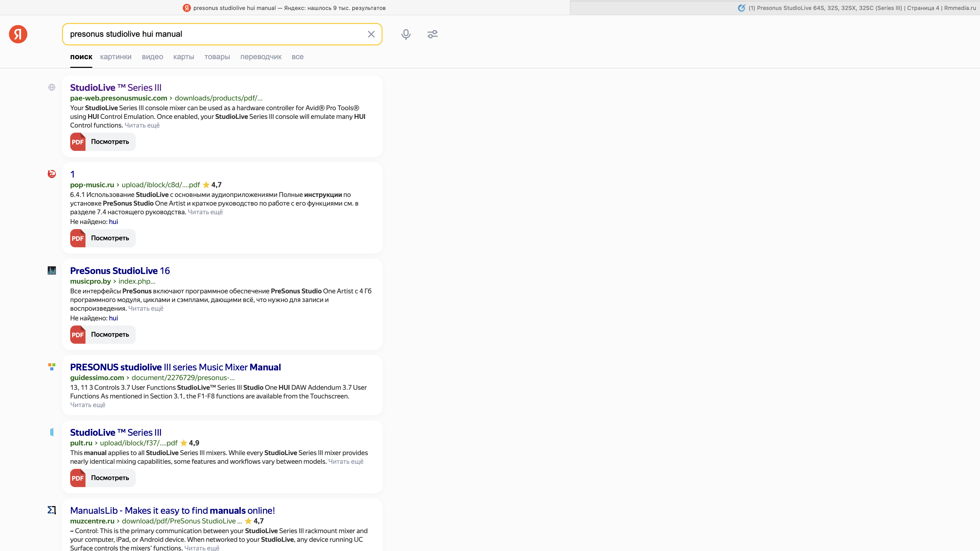Click the muzcentre.ru favicon
The image size is (980, 551).
click(x=52, y=510)
